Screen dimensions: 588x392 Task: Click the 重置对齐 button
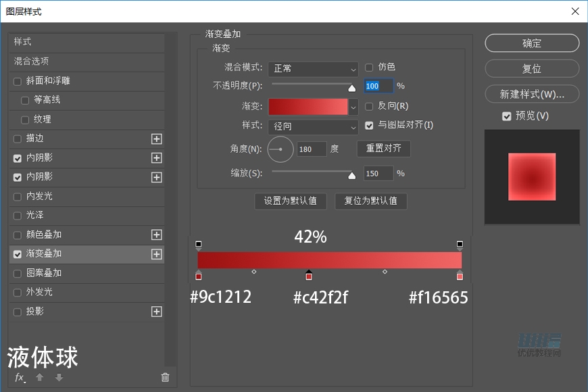click(x=383, y=149)
